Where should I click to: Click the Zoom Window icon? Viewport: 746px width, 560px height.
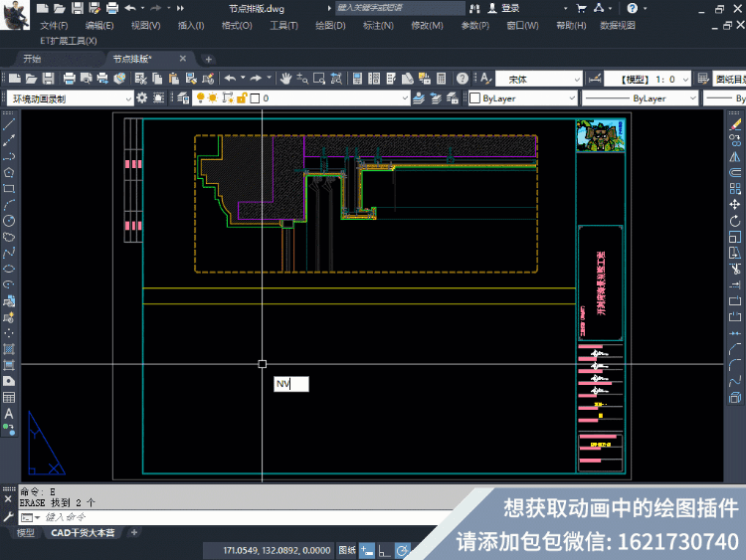point(318,79)
